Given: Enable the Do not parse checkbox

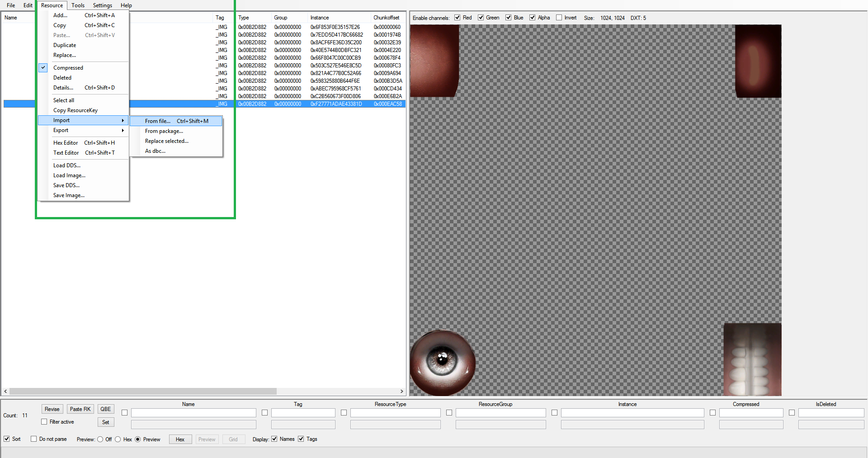Looking at the screenshot, I should 34,439.
